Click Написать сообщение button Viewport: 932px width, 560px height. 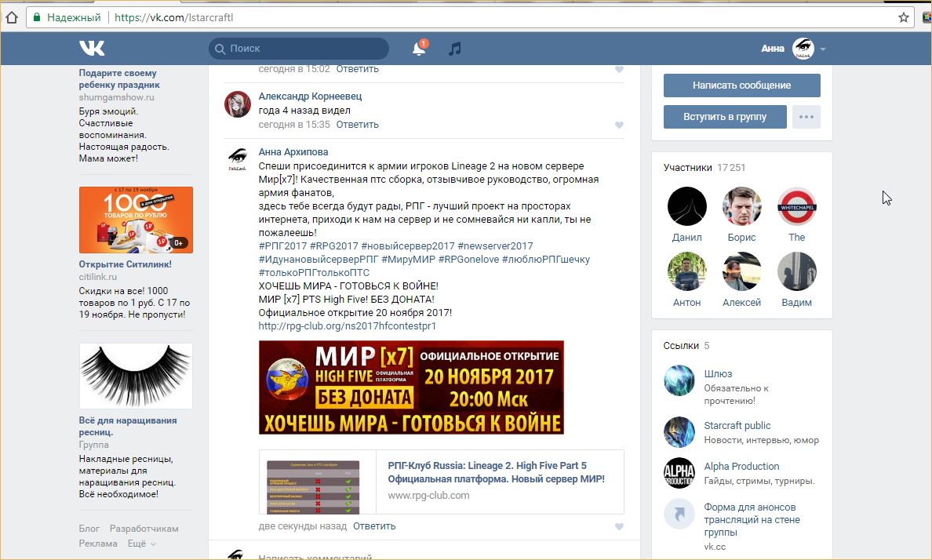742,85
